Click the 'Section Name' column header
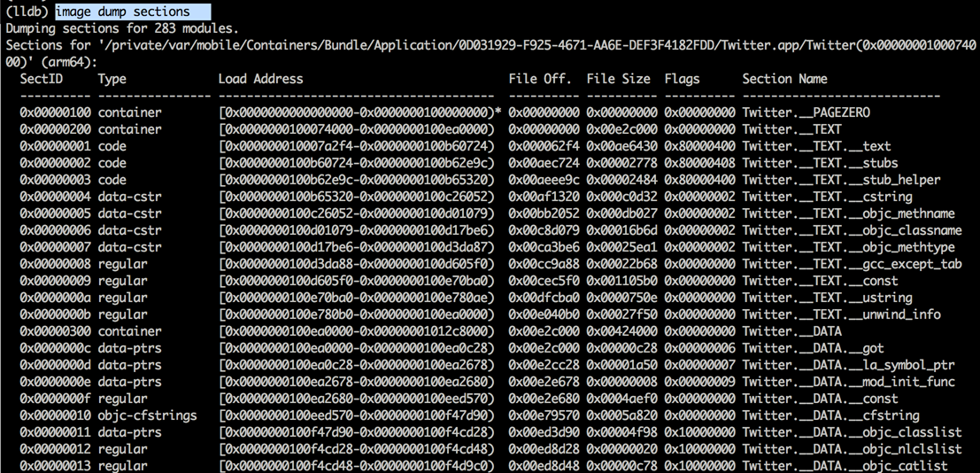 tap(784, 79)
